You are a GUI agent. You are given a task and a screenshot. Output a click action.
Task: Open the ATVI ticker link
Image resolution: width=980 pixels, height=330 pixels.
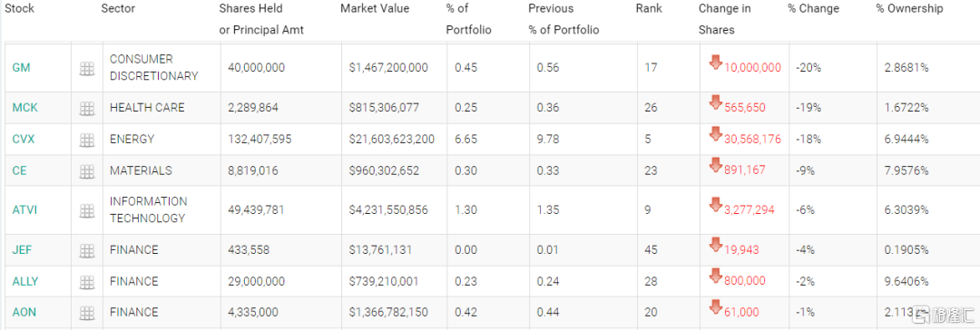(x=24, y=210)
